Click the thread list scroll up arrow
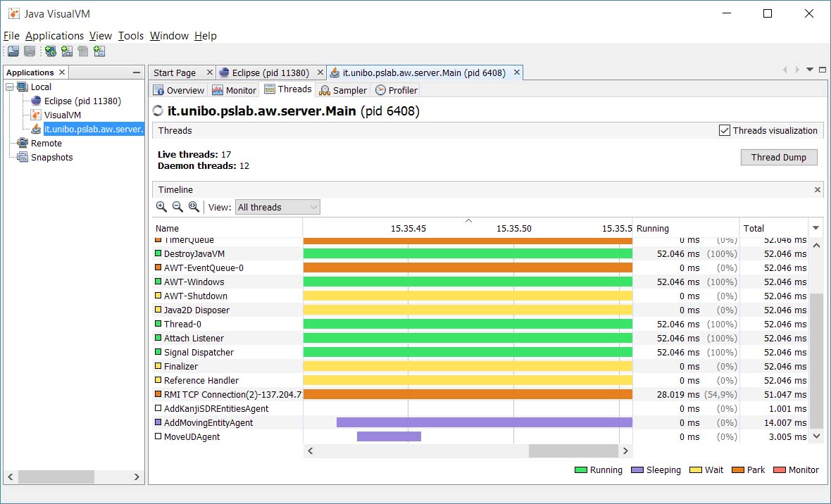This screenshot has height=504, width=831. tap(817, 246)
